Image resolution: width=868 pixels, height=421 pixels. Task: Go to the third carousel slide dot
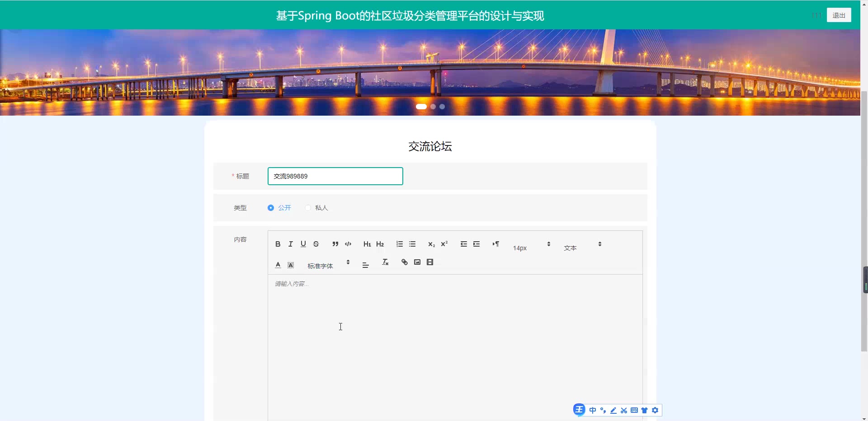(x=442, y=107)
